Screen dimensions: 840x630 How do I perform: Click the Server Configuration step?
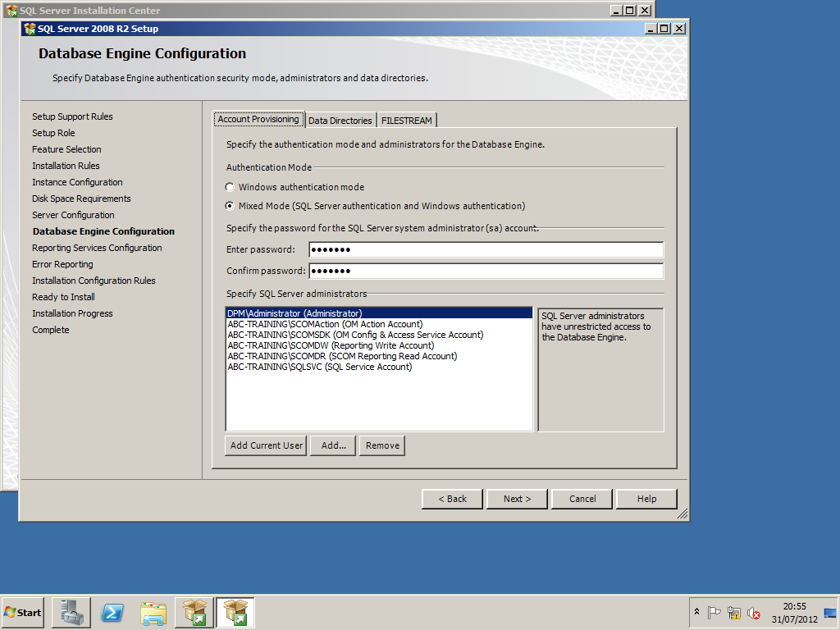tap(73, 215)
